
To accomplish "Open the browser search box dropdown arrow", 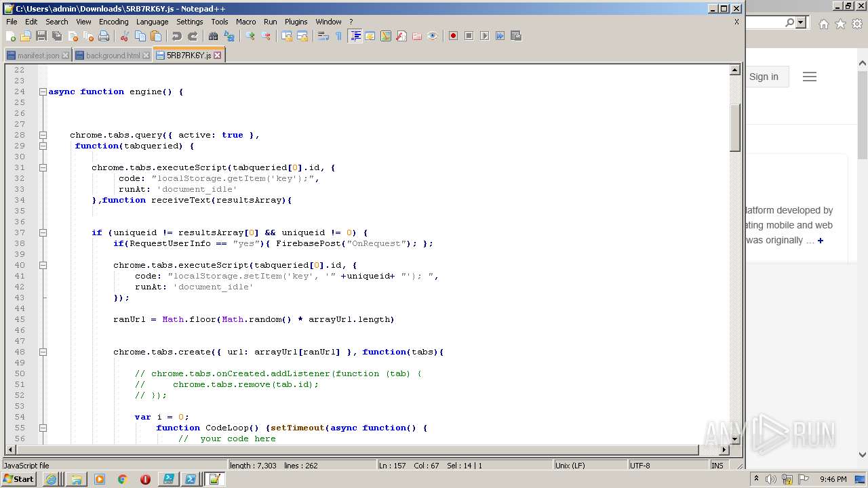I will point(801,22).
